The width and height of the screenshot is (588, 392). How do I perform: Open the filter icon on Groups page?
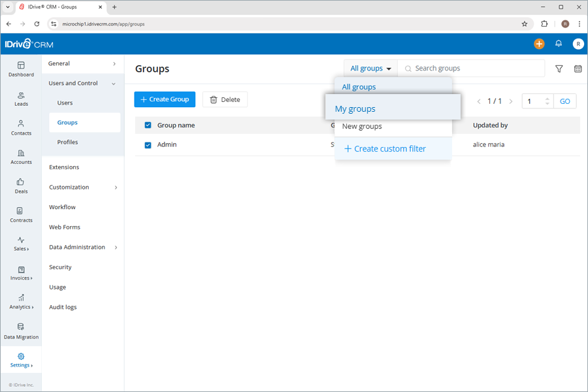tap(559, 69)
